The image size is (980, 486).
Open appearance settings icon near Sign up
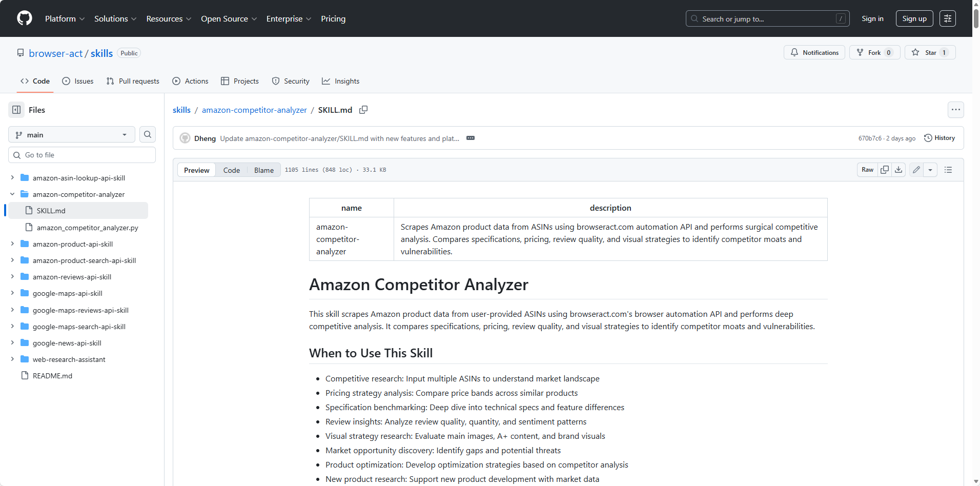[948, 18]
